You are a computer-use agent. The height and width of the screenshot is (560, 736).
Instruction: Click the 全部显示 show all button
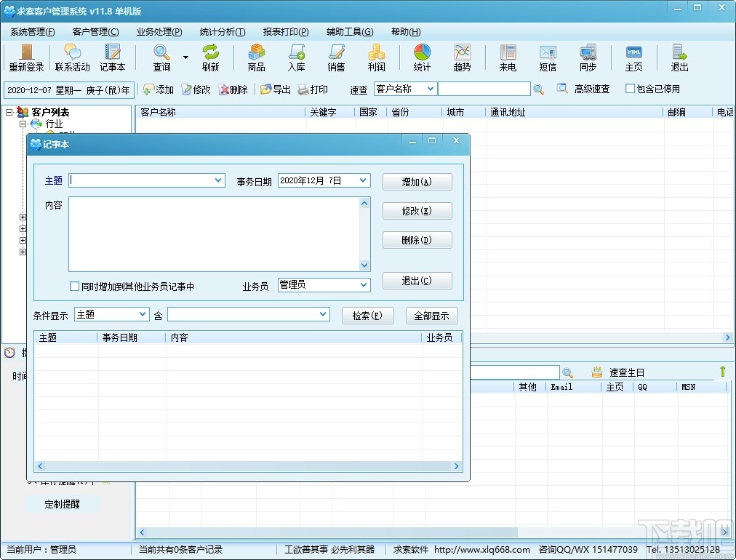(431, 316)
